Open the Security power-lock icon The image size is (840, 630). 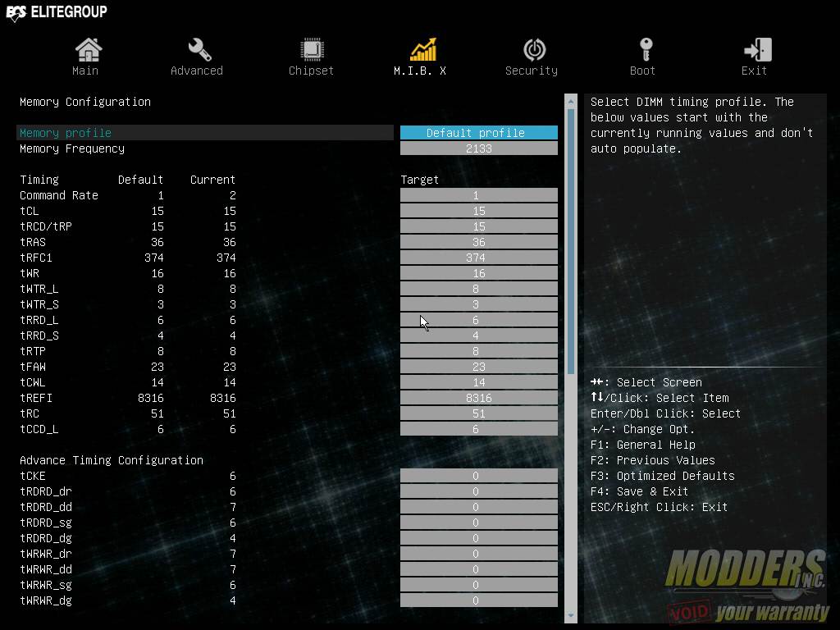pos(534,50)
